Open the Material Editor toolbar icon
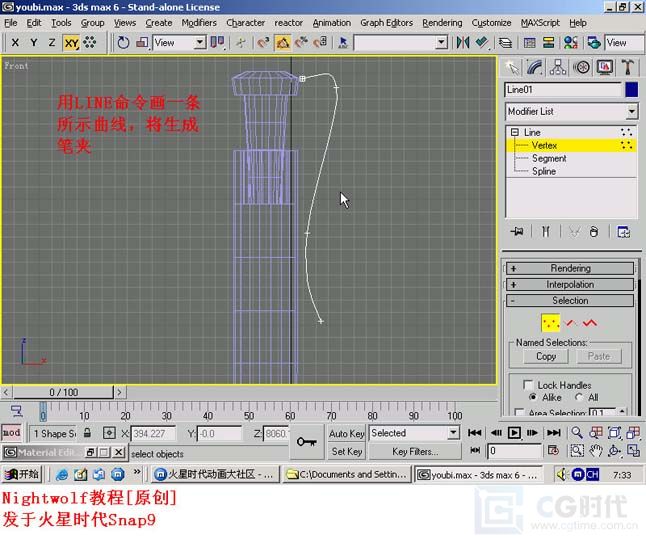The width and height of the screenshot is (646, 539). click(571, 42)
